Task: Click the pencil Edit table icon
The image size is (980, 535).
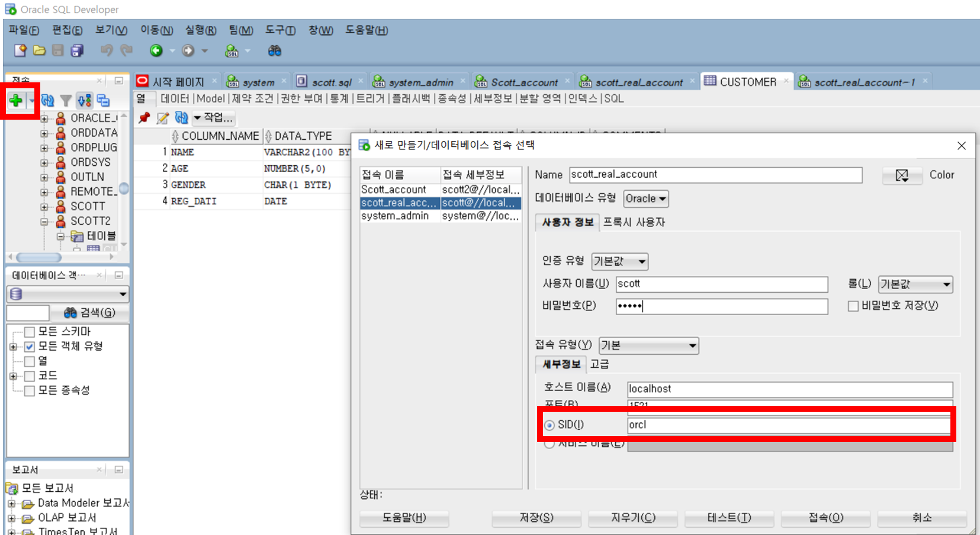Action: click(162, 118)
